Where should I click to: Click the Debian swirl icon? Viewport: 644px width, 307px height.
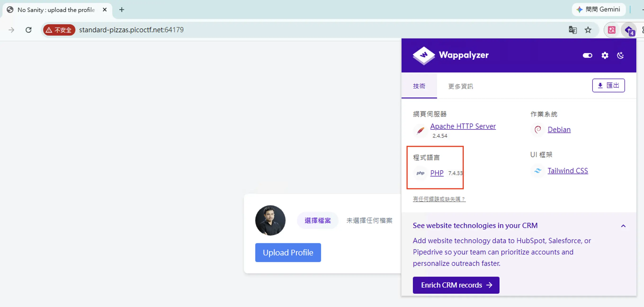point(537,129)
